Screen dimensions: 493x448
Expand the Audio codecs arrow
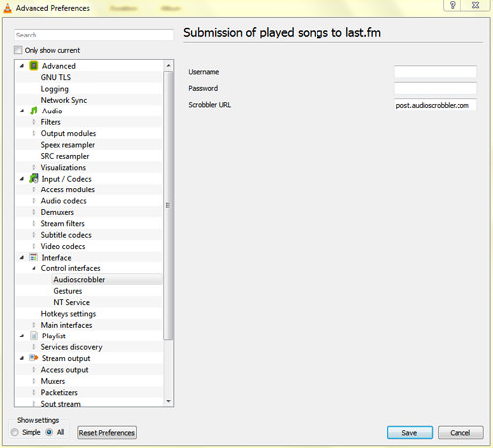pos(34,200)
